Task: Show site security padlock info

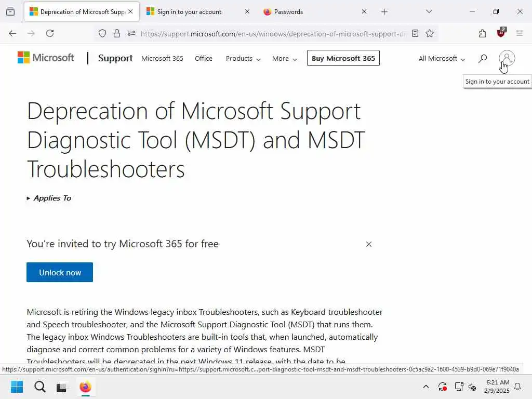Action: 117,33
